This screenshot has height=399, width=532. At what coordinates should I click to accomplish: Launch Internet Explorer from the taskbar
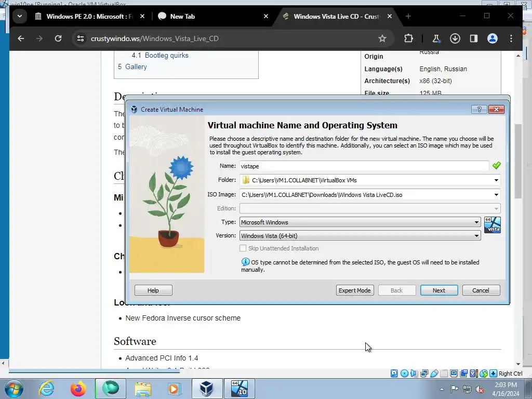click(46, 389)
